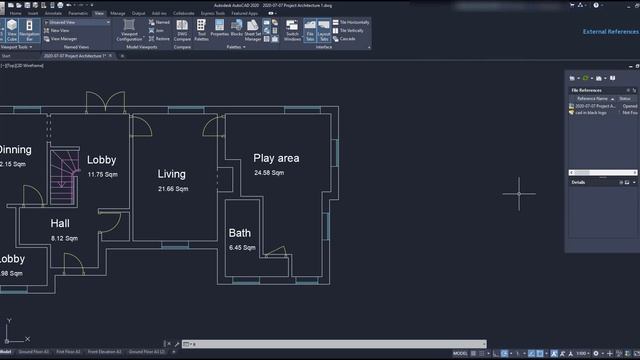Toggle grid display in status bar

(473, 353)
